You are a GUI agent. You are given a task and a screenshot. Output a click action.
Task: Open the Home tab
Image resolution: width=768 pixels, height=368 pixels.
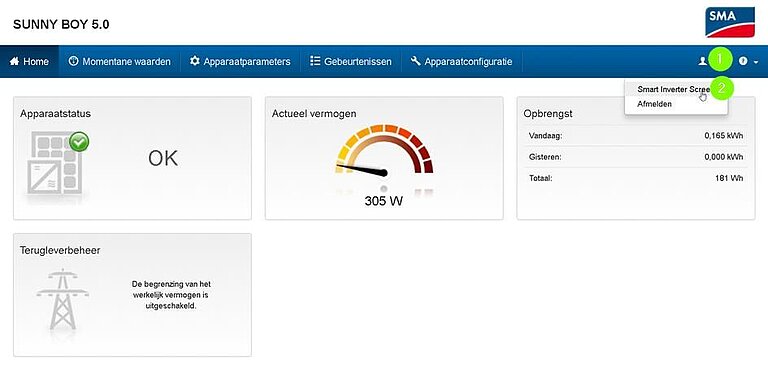[x=29, y=62]
